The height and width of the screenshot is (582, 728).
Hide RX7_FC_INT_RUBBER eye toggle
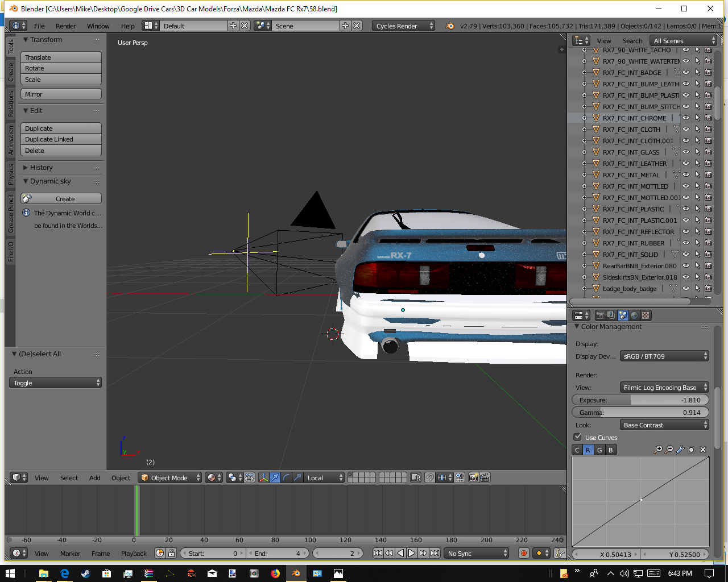coord(686,243)
